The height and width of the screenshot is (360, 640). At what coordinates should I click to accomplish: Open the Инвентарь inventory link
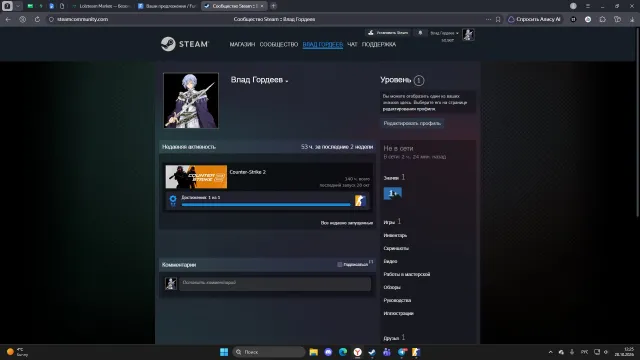395,235
